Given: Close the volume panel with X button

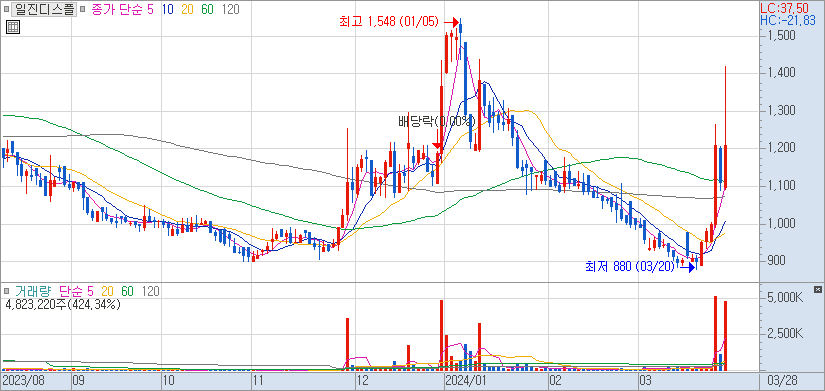Looking at the screenshot, I should point(817,289).
